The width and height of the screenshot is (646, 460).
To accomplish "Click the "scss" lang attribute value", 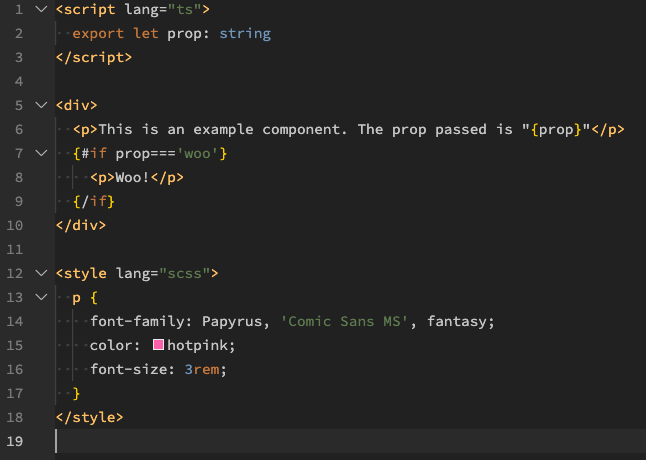I will [185, 273].
